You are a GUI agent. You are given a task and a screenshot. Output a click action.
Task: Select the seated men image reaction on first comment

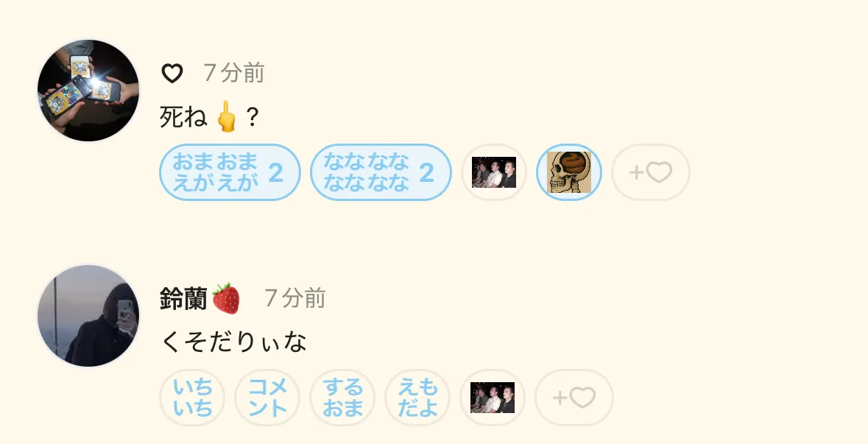[x=494, y=172]
